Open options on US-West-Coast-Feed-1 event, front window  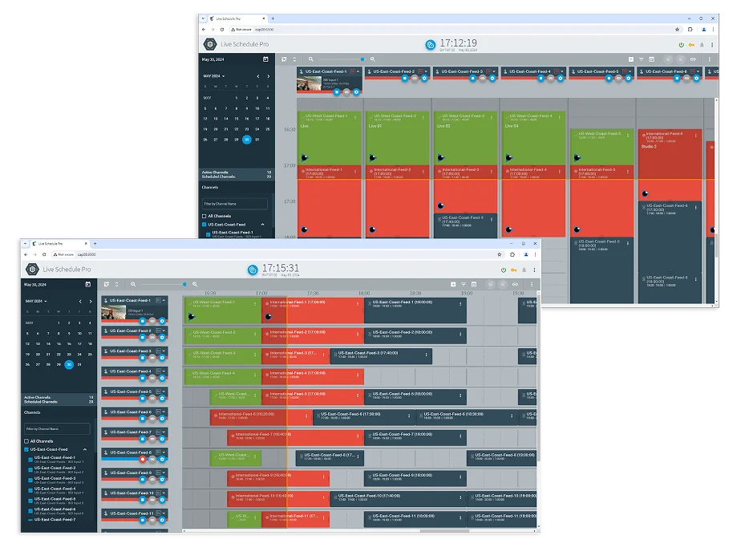[255, 303]
